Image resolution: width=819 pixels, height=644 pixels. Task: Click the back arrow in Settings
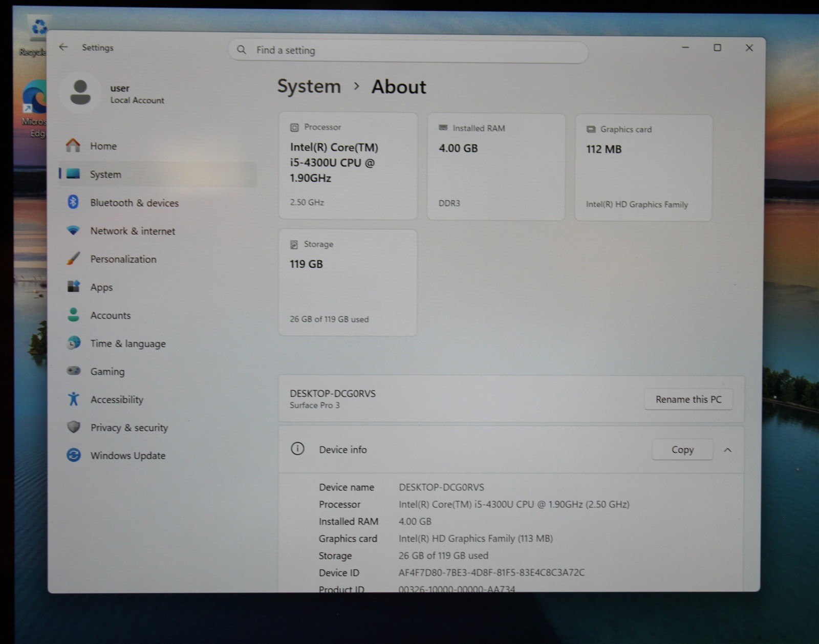coord(63,47)
